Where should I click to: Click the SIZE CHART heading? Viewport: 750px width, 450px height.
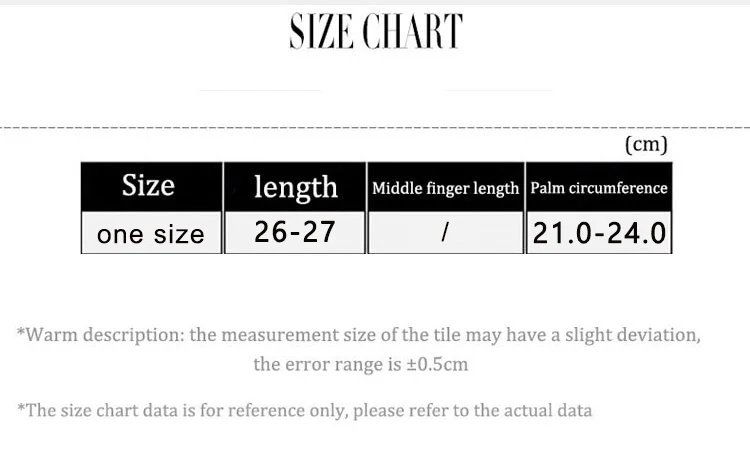(376, 32)
